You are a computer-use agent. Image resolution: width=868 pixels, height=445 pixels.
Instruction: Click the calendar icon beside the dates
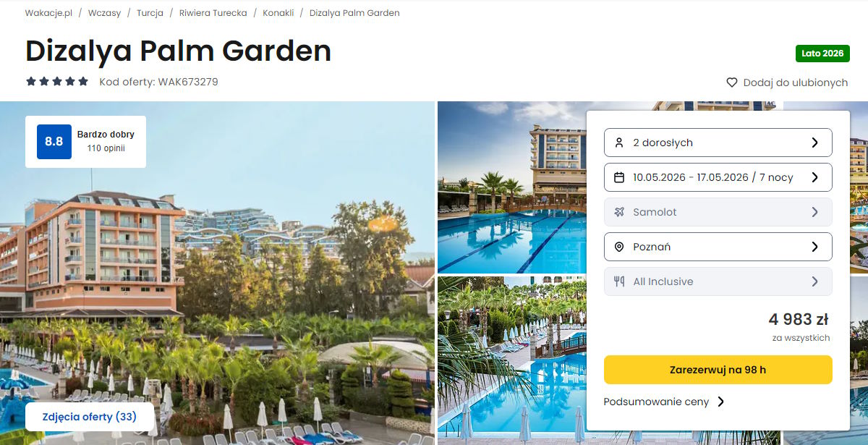point(618,177)
